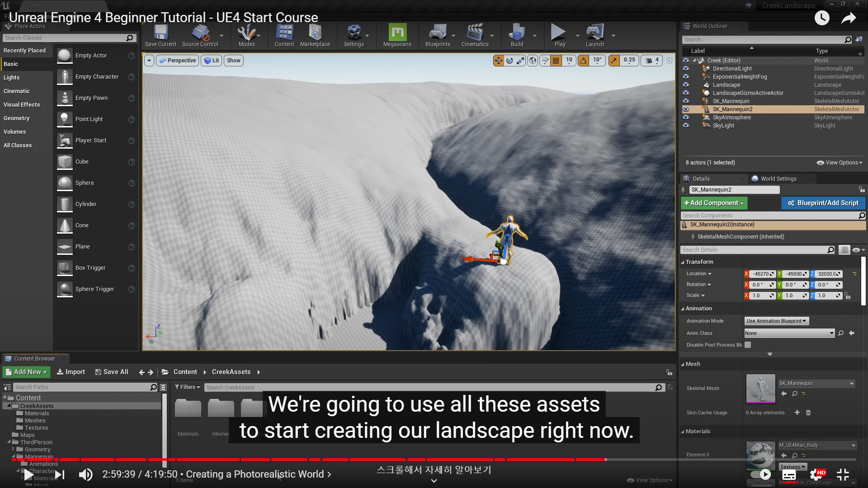This screenshot has height=488, width=868.
Task: Select the Lights category in Place Actors
Action: tap(12, 78)
